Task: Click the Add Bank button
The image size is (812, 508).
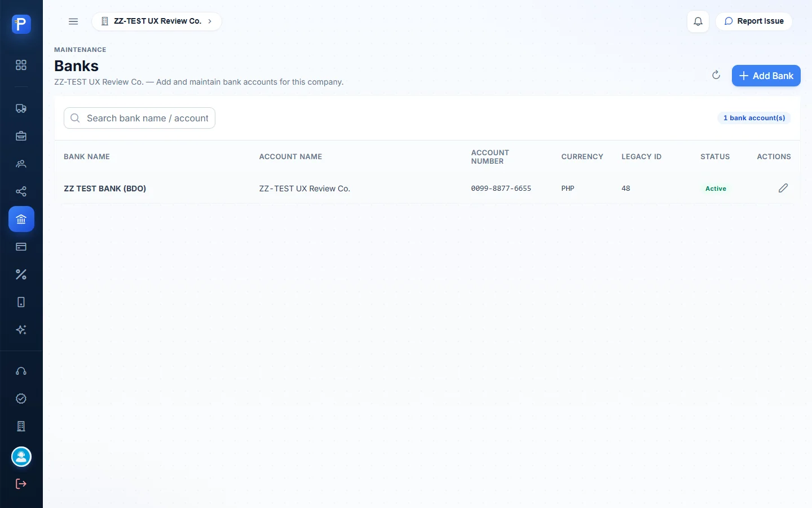Action: 766,76
